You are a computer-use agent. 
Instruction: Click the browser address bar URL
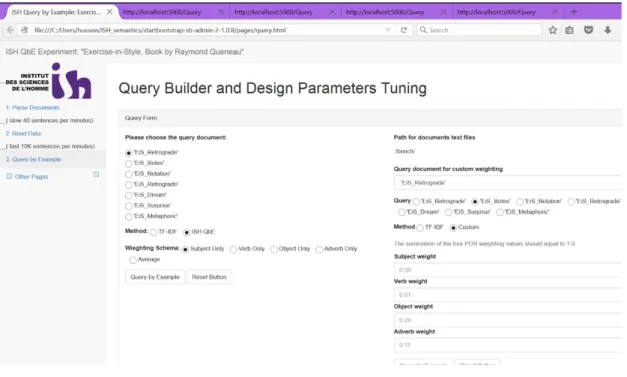tap(160, 30)
